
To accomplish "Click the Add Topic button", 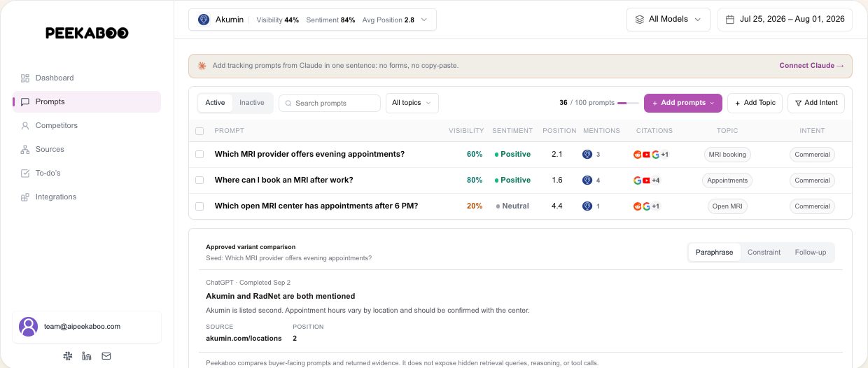I will tap(755, 103).
